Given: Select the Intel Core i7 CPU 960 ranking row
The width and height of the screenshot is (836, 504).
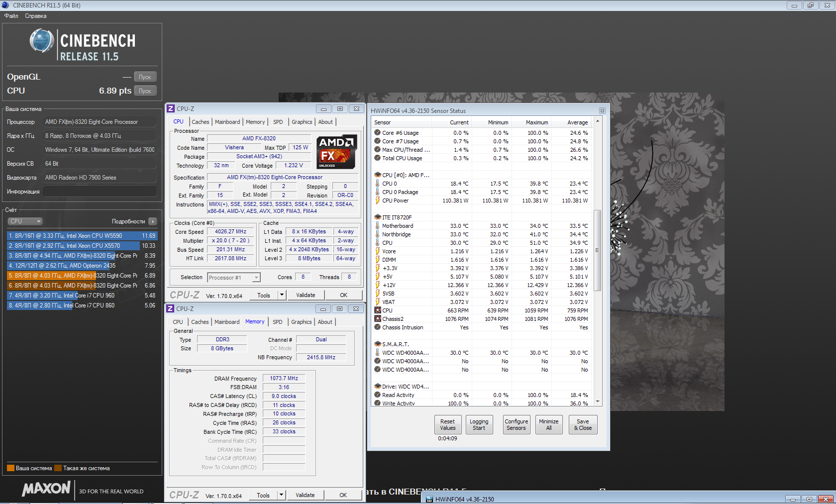Looking at the screenshot, I should click(82, 296).
